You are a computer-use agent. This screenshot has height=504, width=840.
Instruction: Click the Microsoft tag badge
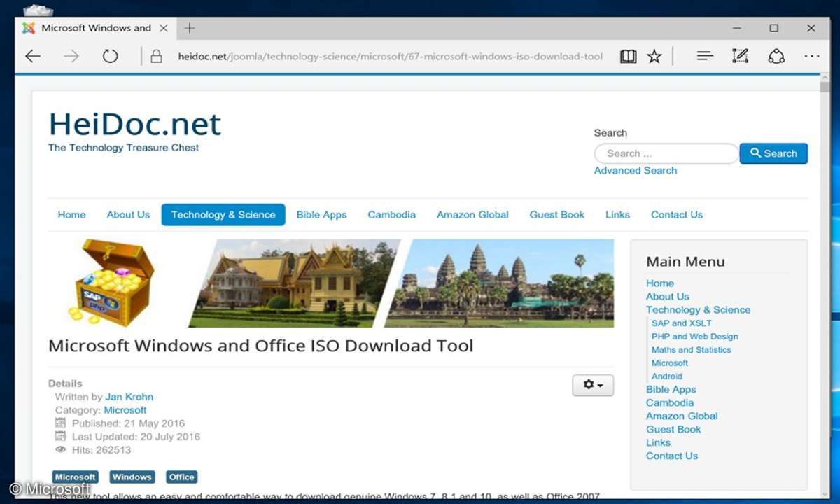click(x=75, y=477)
